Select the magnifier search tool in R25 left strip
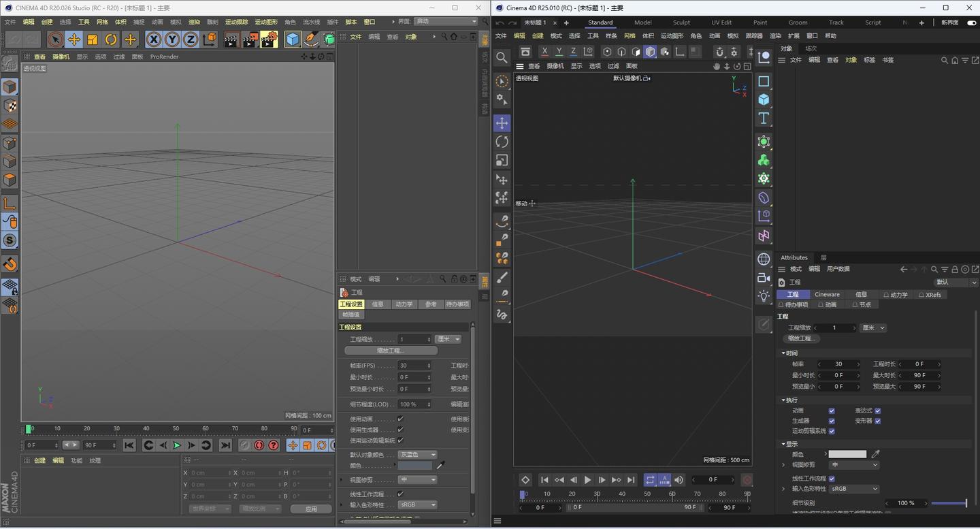 [502, 58]
